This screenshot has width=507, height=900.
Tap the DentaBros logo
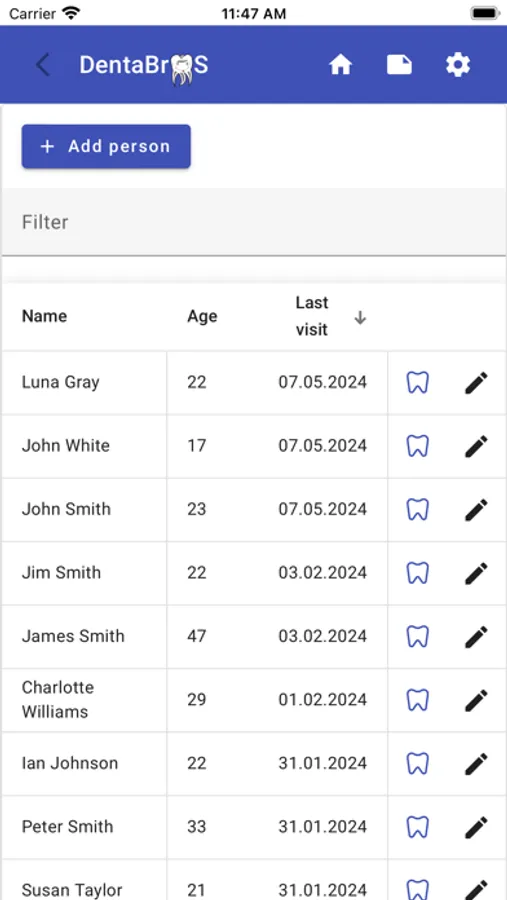tap(144, 67)
